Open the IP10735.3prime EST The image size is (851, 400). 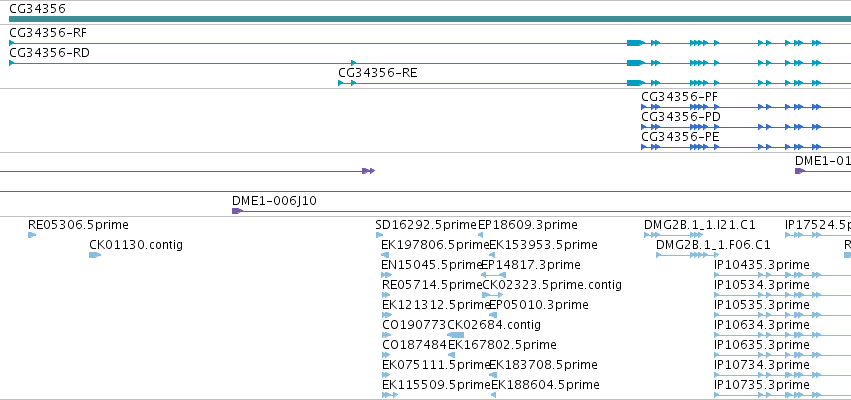coord(761,386)
